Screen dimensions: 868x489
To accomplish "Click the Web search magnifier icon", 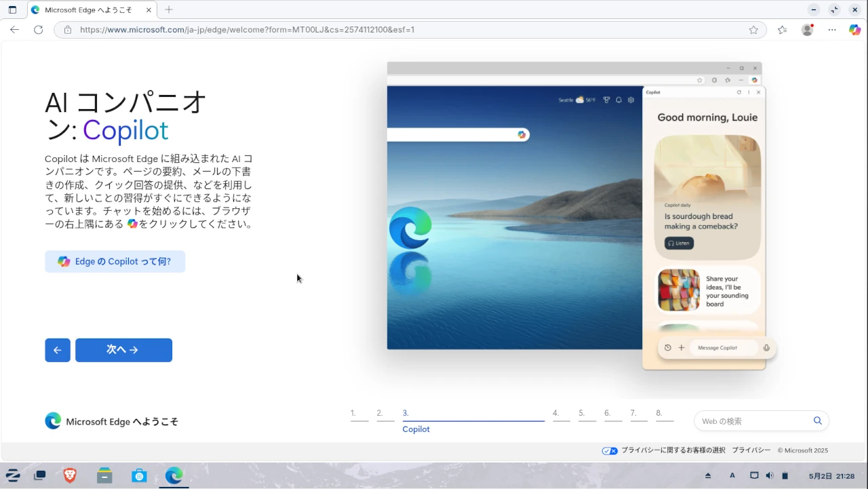I will pos(818,420).
